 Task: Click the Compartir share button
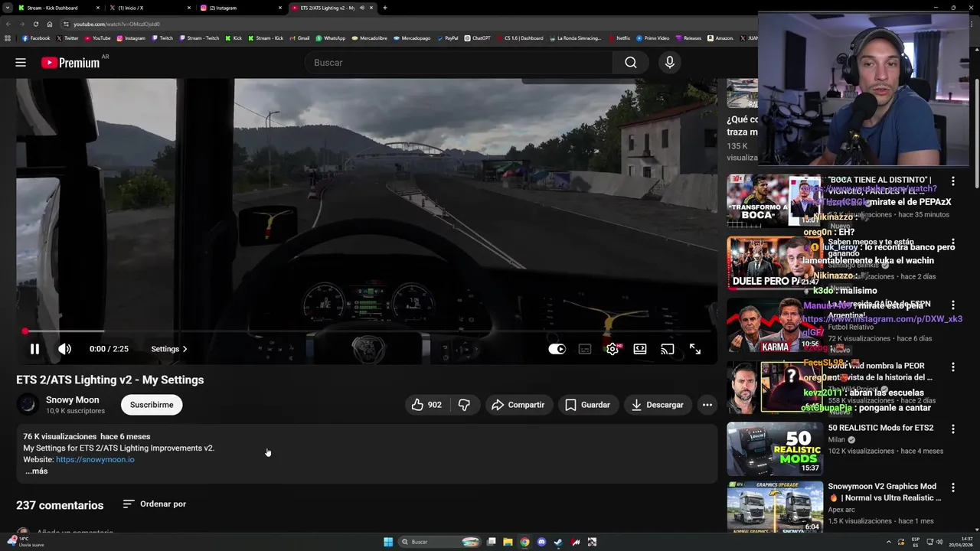tap(518, 405)
